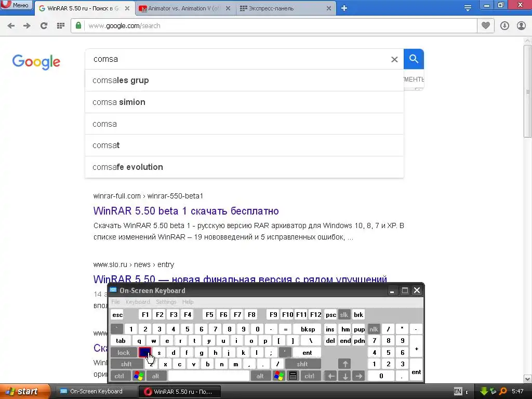The image size is (532, 399).
Task: Open the Opera Menu button
Action: pyautogui.click(x=16, y=5)
